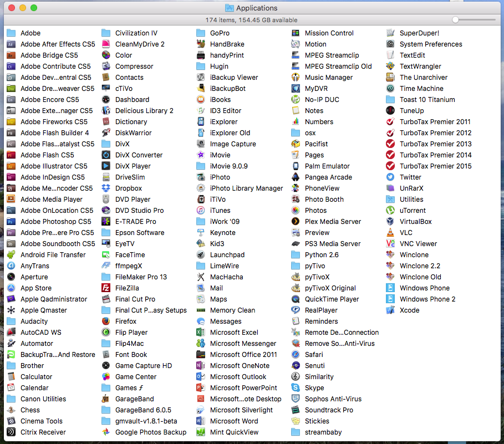
Task: Click the Applications folder proxy icon in the title bar
Action: pos(229,8)
